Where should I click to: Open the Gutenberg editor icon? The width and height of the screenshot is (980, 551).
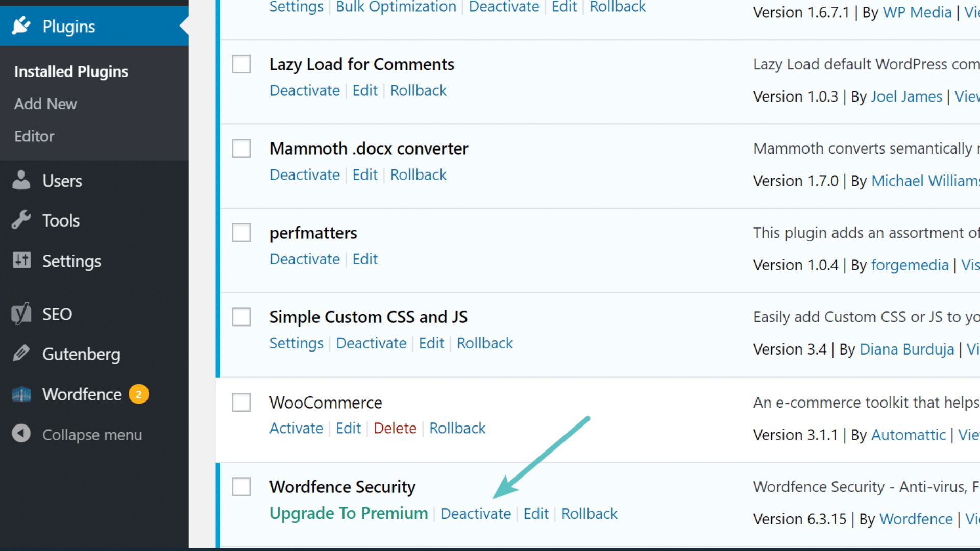[x=20, y=353]
